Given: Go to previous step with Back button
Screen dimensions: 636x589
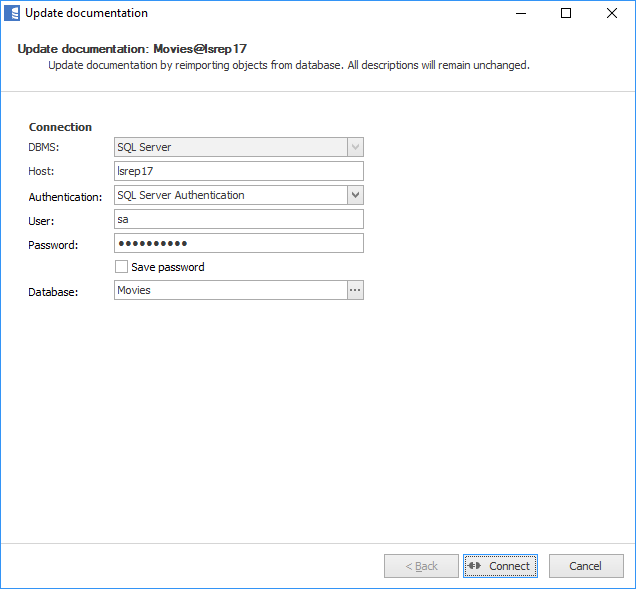Looking at the screenshot, I should pos(421,566).
